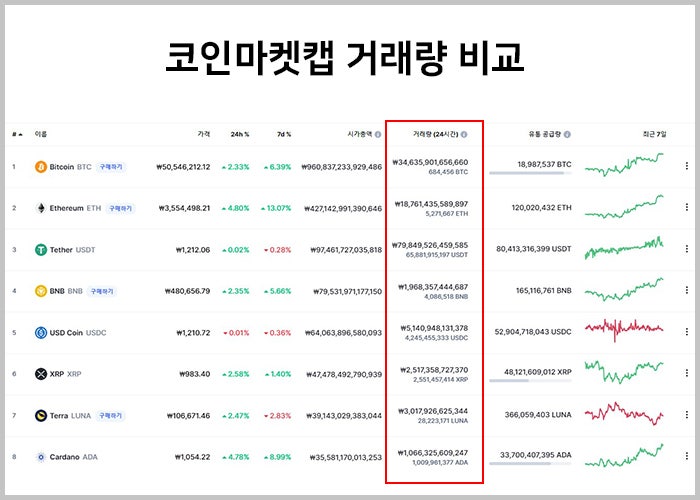This screenshot has width=700, height=500.
Task: Open the three-dot menu for USD Coin row
Action: tap(687, 332)
